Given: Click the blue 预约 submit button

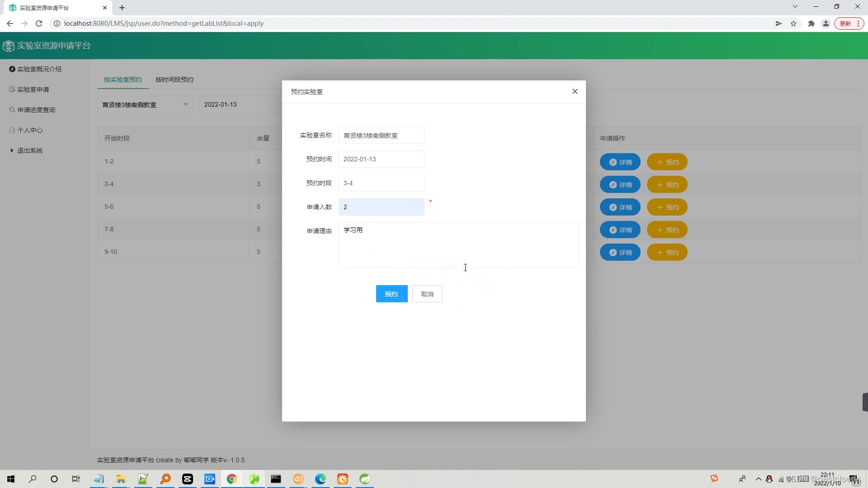Looking at the screenshot, I should (392, 294).
